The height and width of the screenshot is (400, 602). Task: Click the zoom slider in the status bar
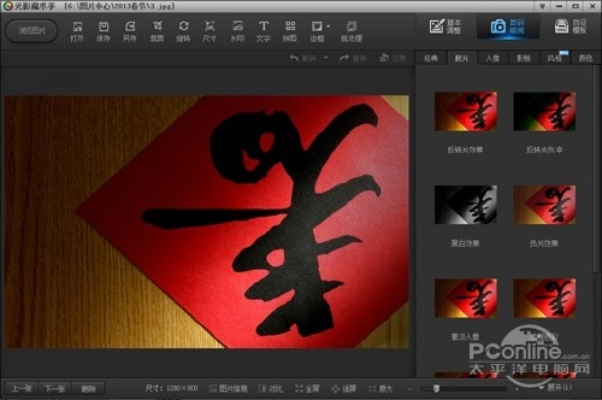pos(470,388)
